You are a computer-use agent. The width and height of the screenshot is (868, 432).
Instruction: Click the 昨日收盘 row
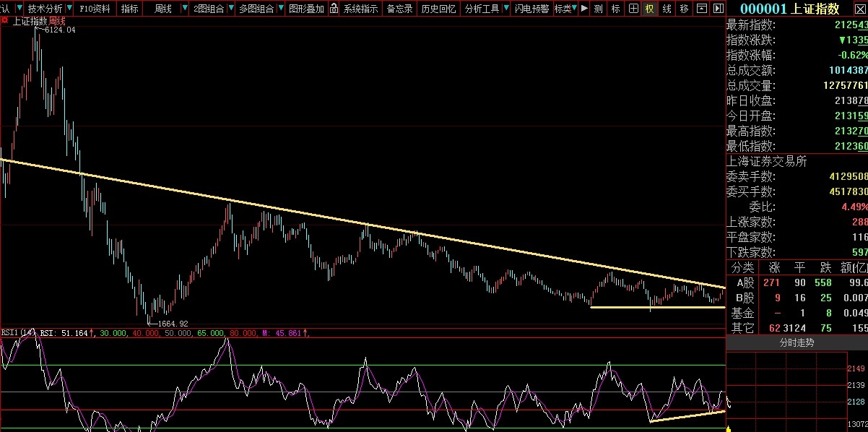coord(797,101)
